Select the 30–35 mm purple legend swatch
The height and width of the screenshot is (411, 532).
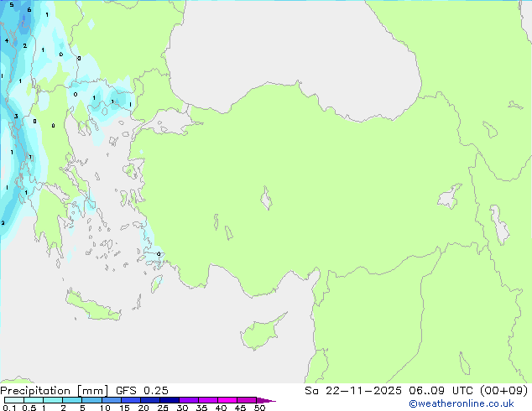coord(188,400)
